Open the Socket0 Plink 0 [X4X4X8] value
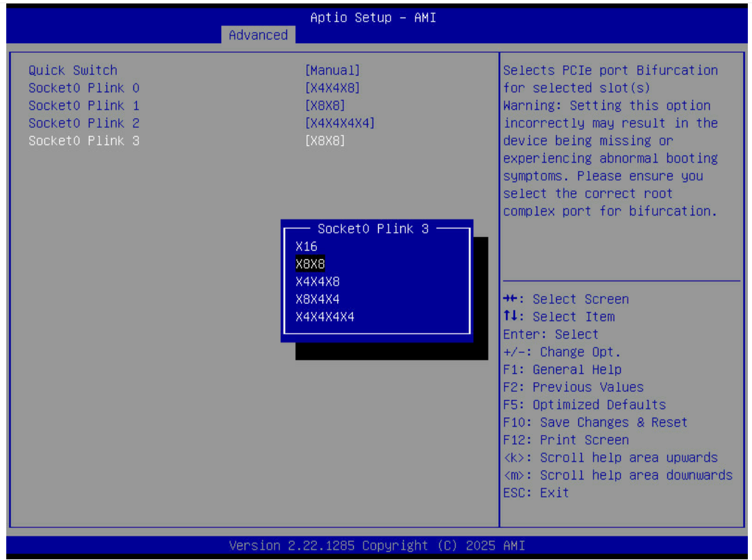The width and height of the screenshot is (752, 560). pos(332,88)
